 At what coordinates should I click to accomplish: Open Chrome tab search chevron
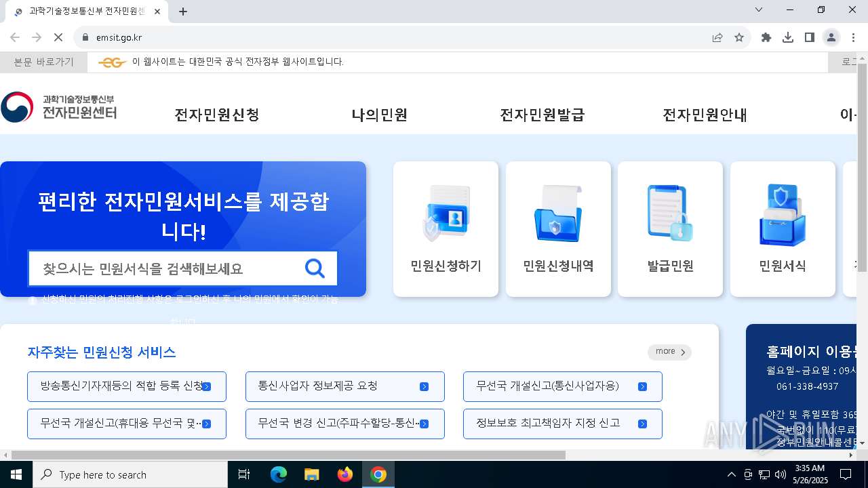(x=759, y=9)
